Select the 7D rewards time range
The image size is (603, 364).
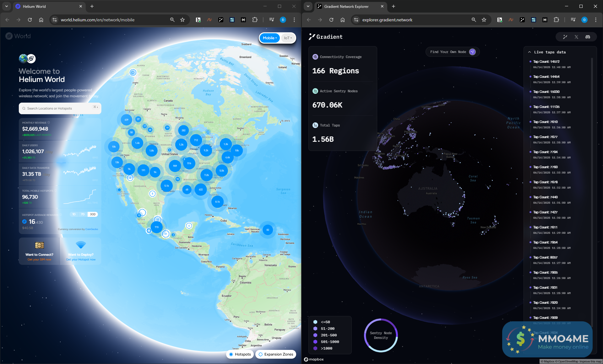pos(83,214)
